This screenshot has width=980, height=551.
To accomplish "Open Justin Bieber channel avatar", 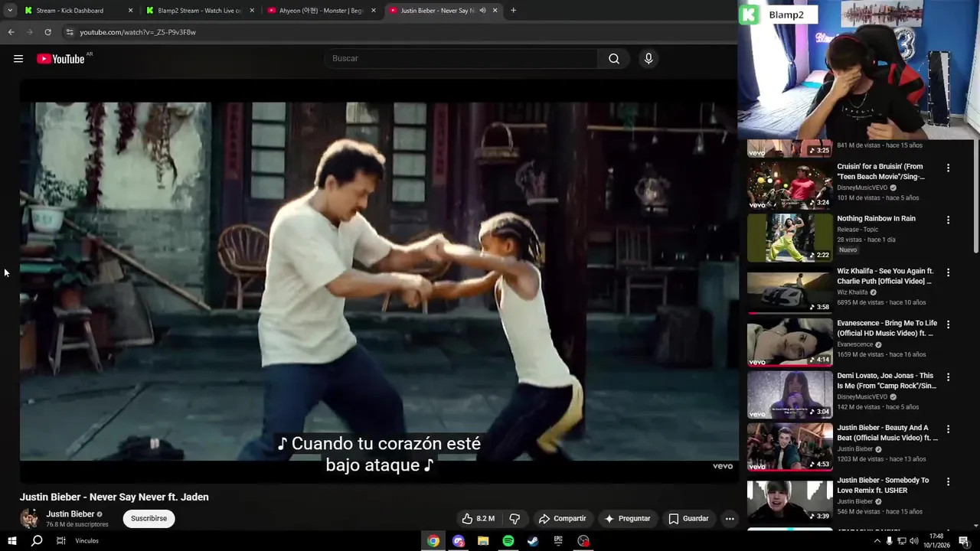I will (30, 519).
